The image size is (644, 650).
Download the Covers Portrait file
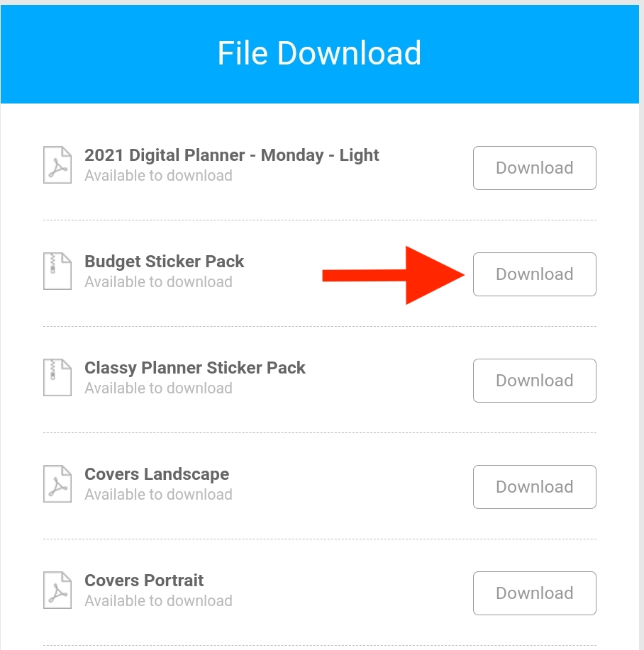click(x=535, y=593)
